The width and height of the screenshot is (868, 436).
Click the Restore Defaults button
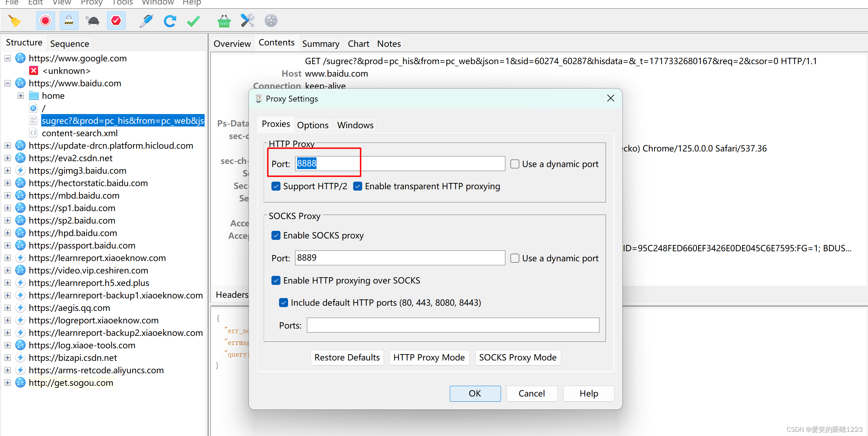click(x=347, y=357)
